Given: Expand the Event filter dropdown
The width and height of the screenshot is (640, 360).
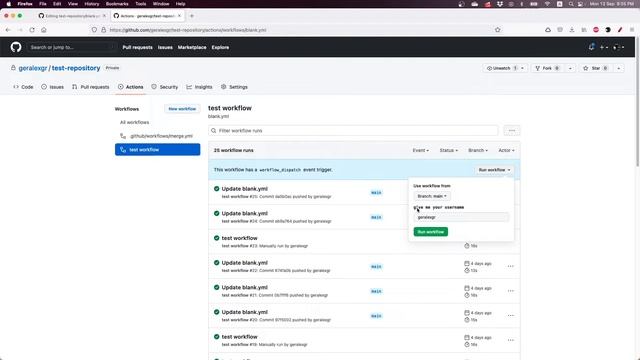Looking at the screenshot, I should click(x=420, y=150).
